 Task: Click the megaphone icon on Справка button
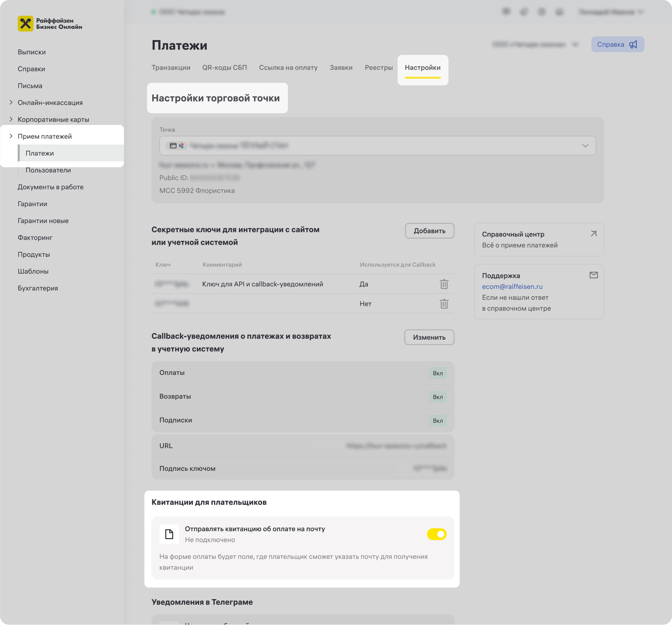(x=633, y=45)
